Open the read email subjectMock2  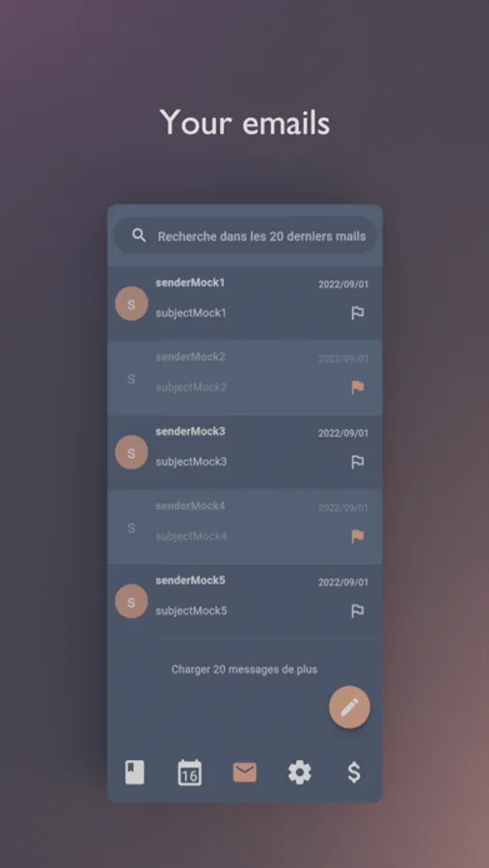tap(245, 377)
